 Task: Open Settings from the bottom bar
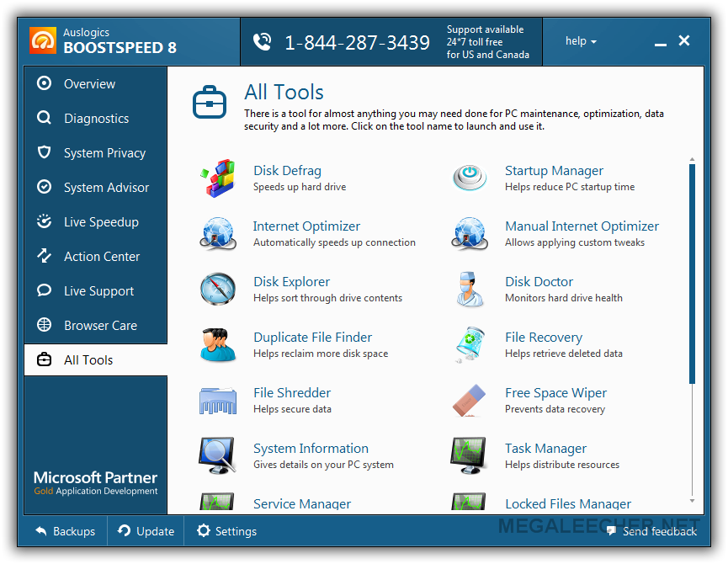pyautogui.click(x=226, y=531)
